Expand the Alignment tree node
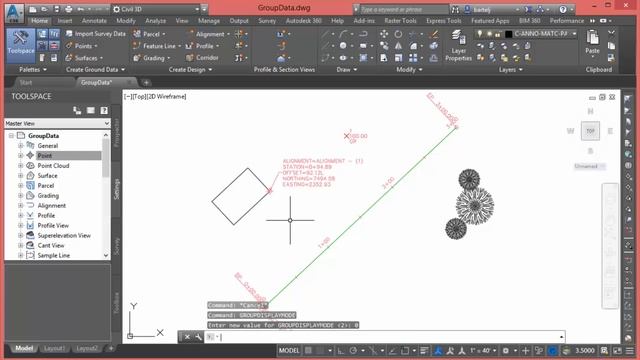 (x=20, y=205)
